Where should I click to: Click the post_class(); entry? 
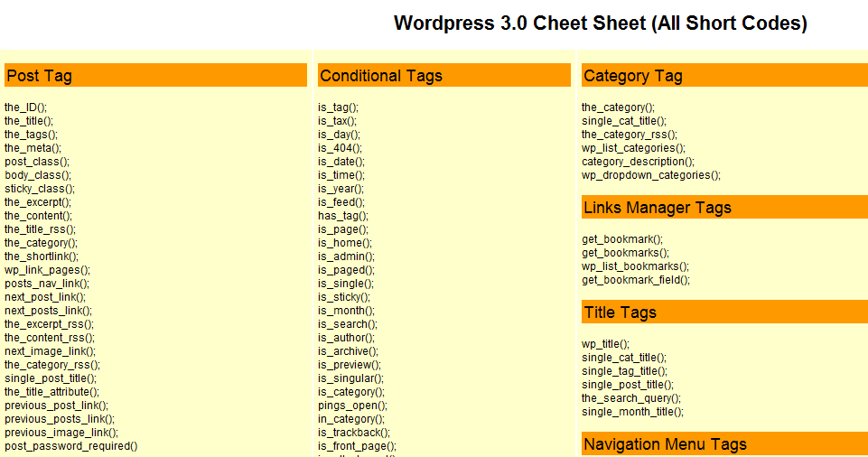coord(37,162)
